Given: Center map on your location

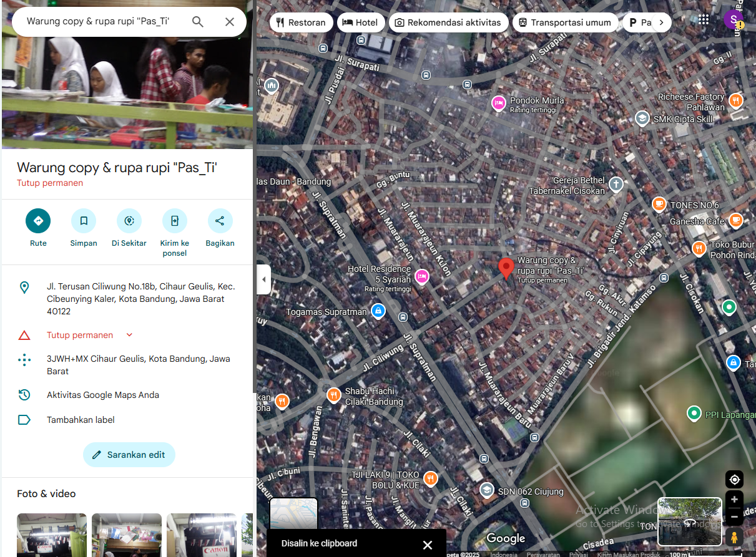Looking at the screenshot, I should pyautogui.click(x=734, y=480).
